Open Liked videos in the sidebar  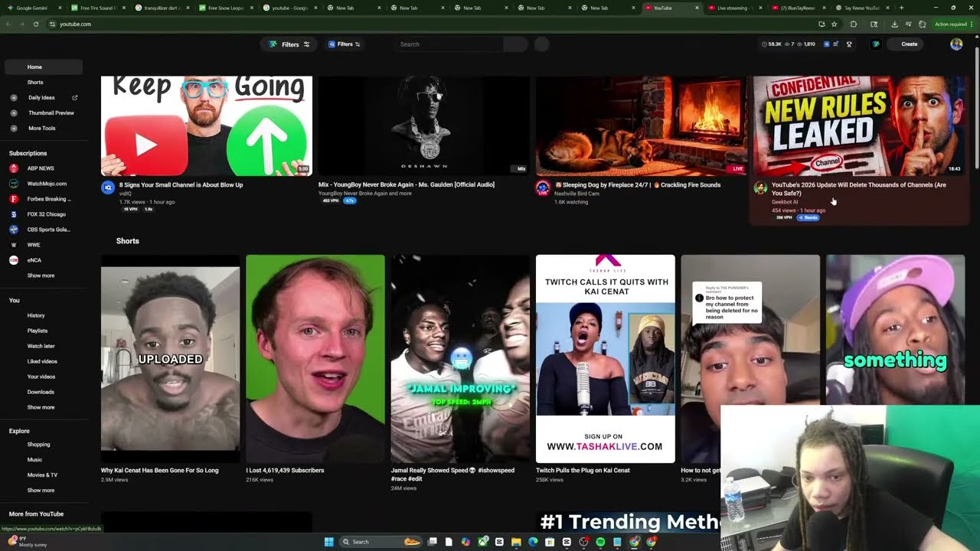click(x=42, y=361)
